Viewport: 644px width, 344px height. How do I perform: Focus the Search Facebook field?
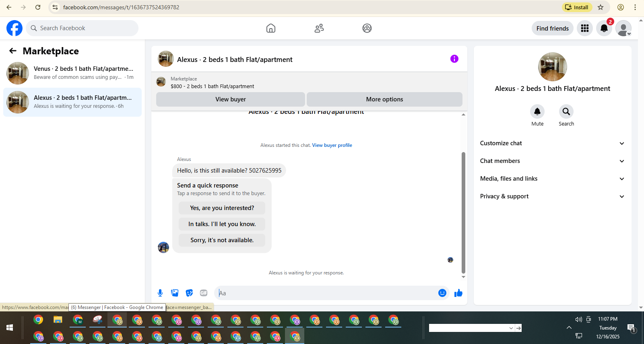82,28
